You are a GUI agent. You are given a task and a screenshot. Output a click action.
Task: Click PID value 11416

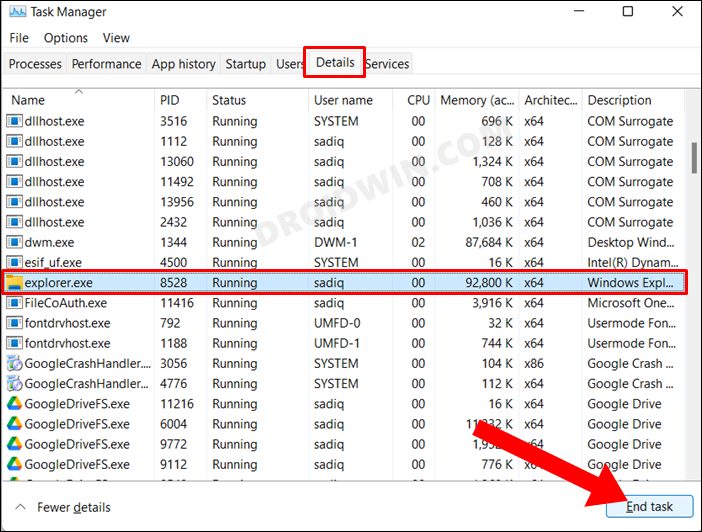[177, 303]
